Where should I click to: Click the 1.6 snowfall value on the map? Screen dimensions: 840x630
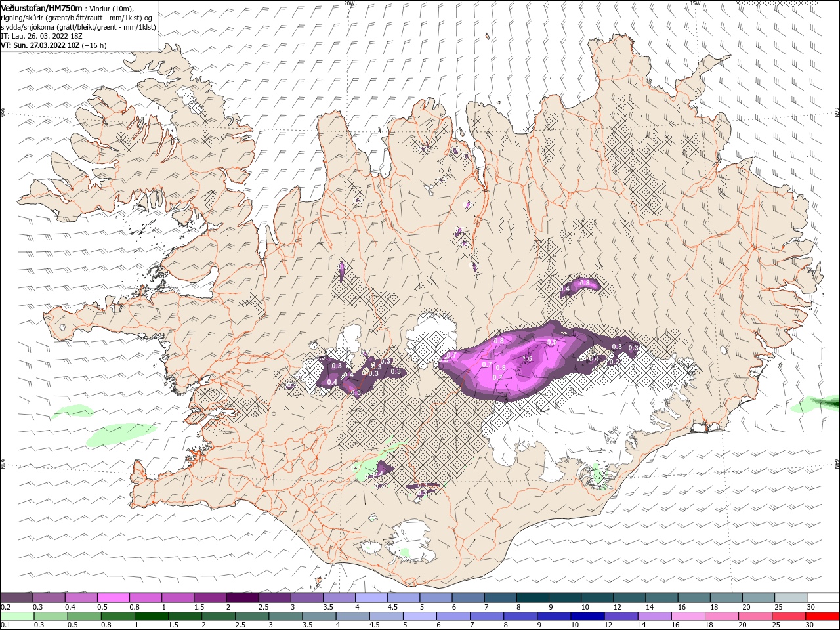point(527,359)
